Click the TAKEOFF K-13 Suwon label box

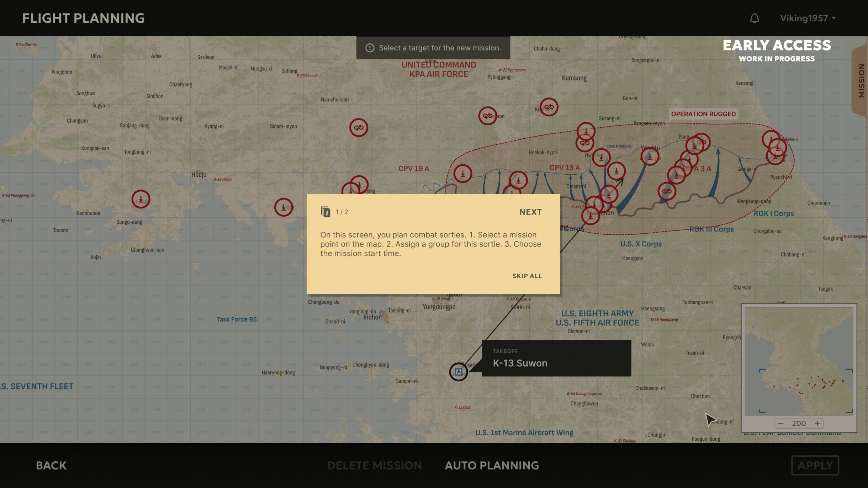pos(556,358)
